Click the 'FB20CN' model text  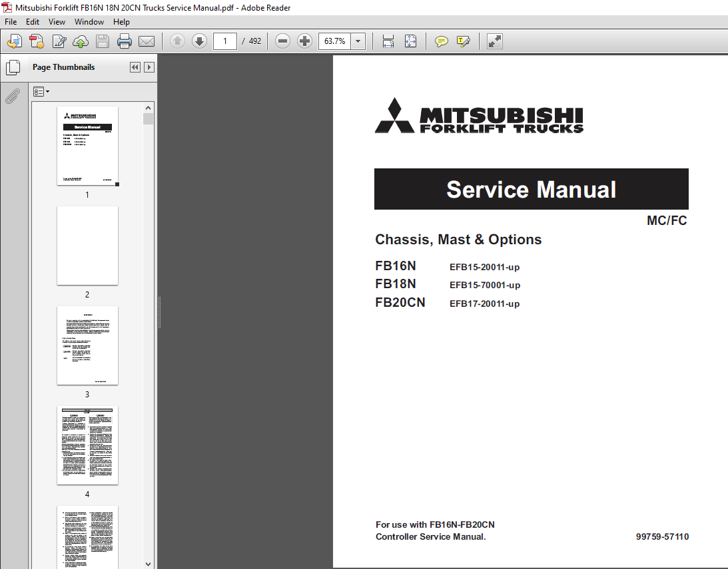pyautogui.click(x=400, y=302)
